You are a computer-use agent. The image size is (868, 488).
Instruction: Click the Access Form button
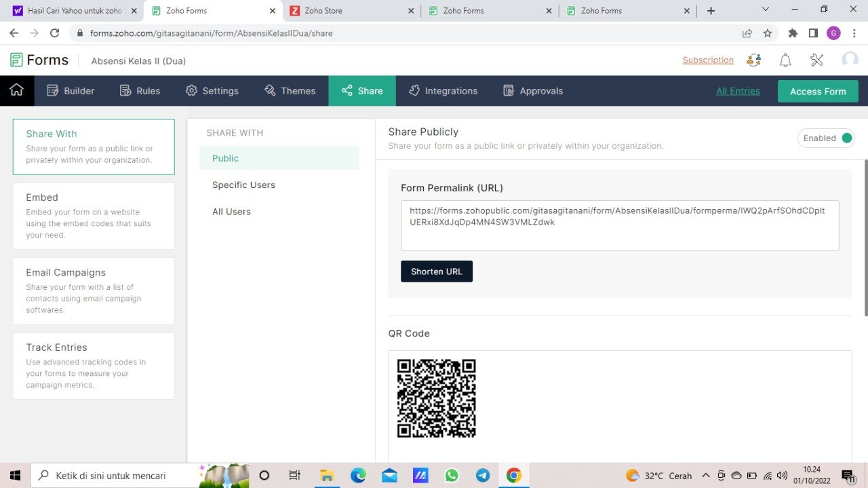[818, 92]
